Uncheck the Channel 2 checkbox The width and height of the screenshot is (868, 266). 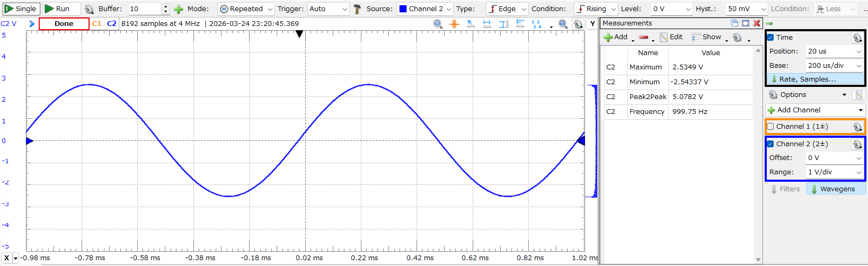770,144
